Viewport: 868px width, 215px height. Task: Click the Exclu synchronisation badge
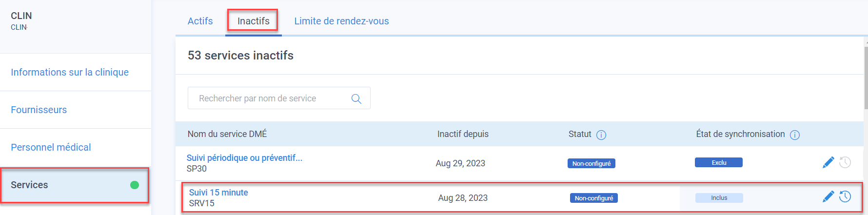coord(719,162)
